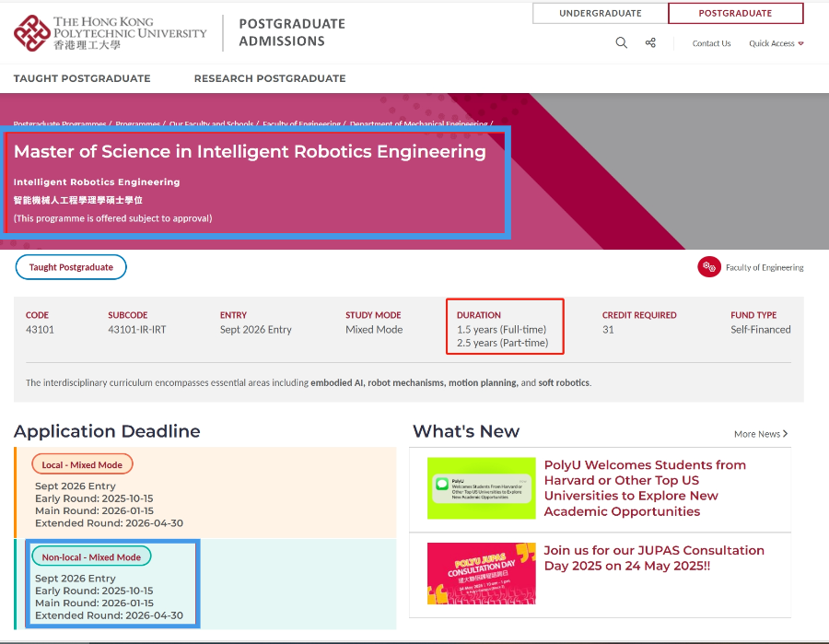Open the Research Postgraduate navigation menu
829x644 pixels.
(x=270, y=78)
